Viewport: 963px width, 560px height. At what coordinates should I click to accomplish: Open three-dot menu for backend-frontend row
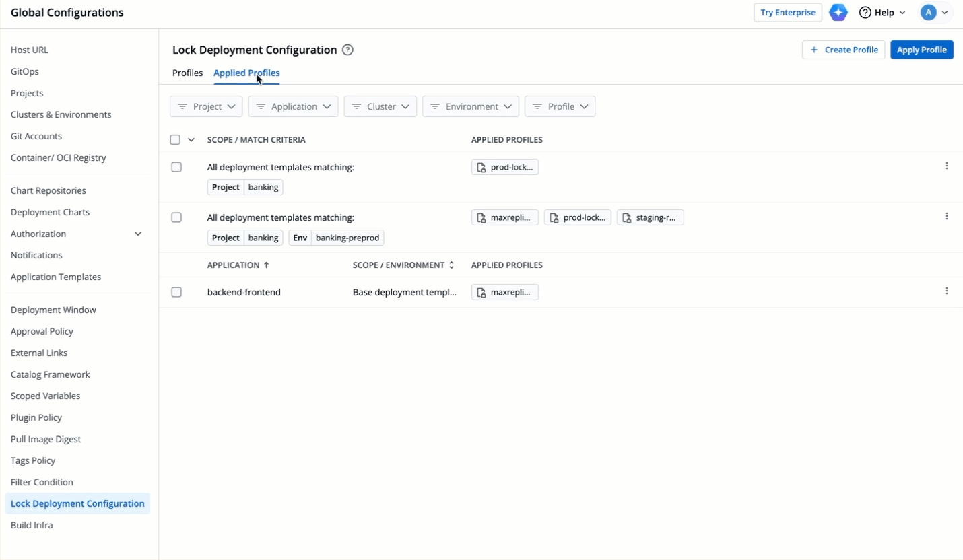[x=946, y=291]
